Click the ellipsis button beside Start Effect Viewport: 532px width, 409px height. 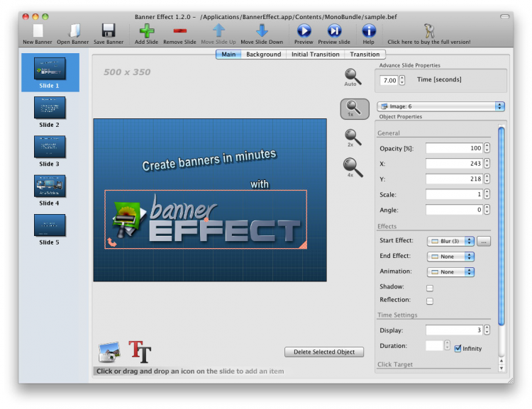[x=484, y=241]
